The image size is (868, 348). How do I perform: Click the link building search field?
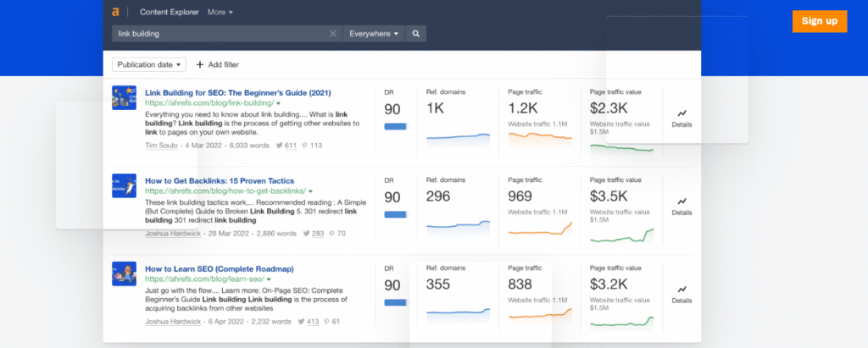(227, 34)
